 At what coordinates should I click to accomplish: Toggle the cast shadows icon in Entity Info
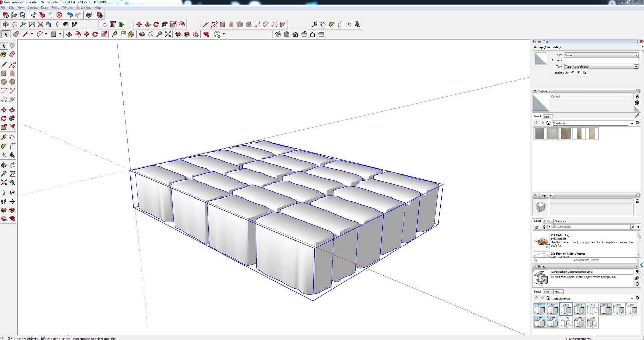585,73
